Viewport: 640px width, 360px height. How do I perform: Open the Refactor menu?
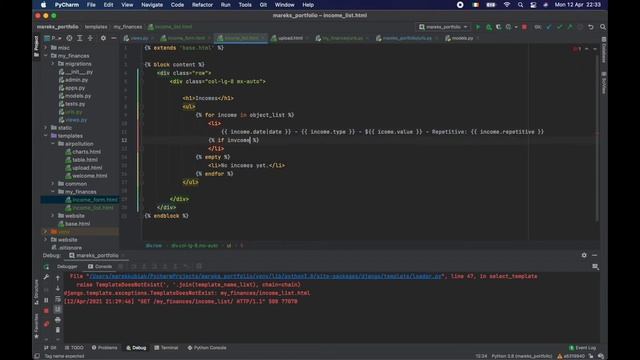202,5
